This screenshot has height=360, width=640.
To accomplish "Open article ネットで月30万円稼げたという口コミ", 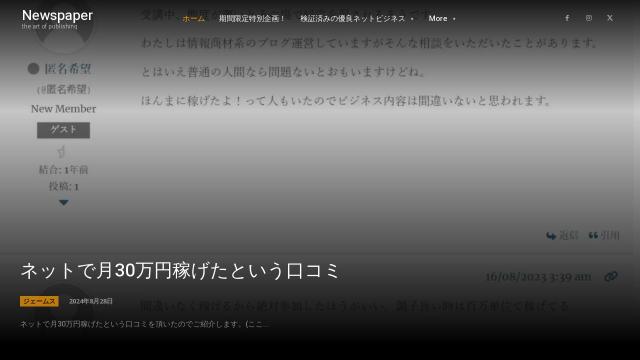I will (180, 271).
